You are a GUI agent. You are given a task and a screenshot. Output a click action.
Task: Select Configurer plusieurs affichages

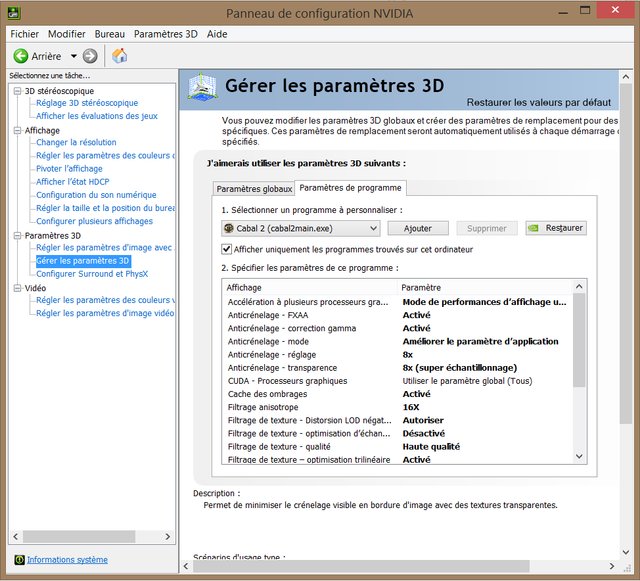coord(94,221)
